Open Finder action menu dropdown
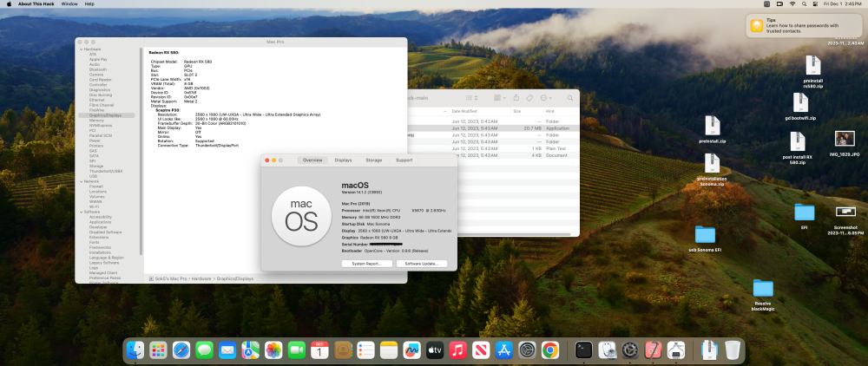The height and width of the screenshot is (366, 868). 546,98
